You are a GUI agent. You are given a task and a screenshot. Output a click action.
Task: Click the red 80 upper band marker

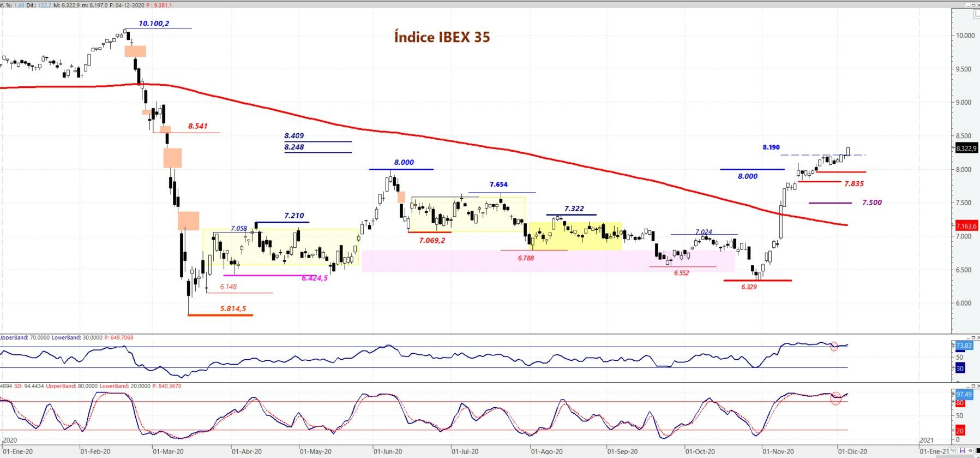tap(960, 403)
